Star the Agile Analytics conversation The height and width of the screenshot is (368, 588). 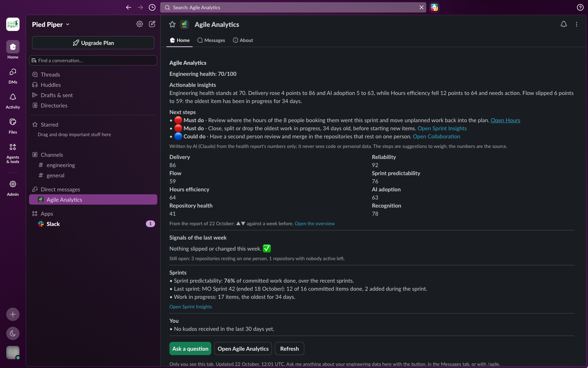tap(172, 24)
